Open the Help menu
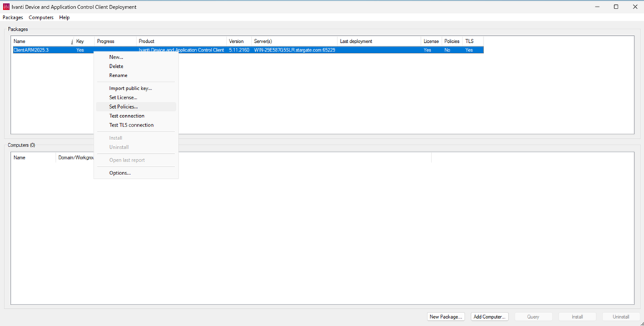The image size is (644, 326). (64, 17)
